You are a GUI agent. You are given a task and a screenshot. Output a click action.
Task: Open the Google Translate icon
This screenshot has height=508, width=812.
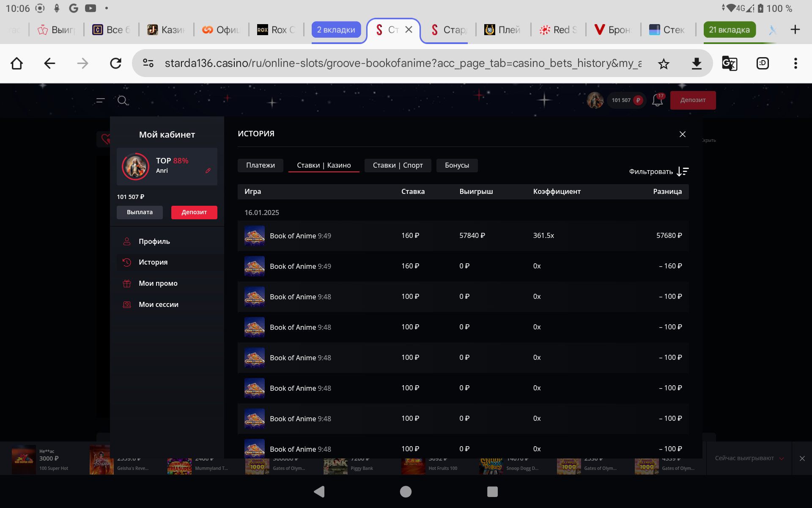click(730, 63)
